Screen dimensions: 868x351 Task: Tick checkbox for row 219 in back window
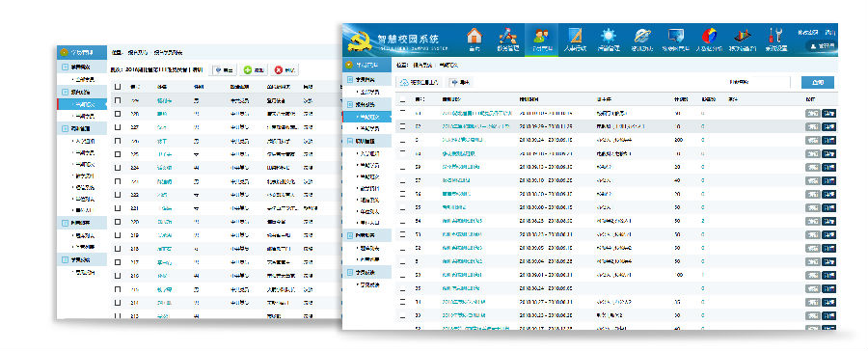tap(118, 235)
